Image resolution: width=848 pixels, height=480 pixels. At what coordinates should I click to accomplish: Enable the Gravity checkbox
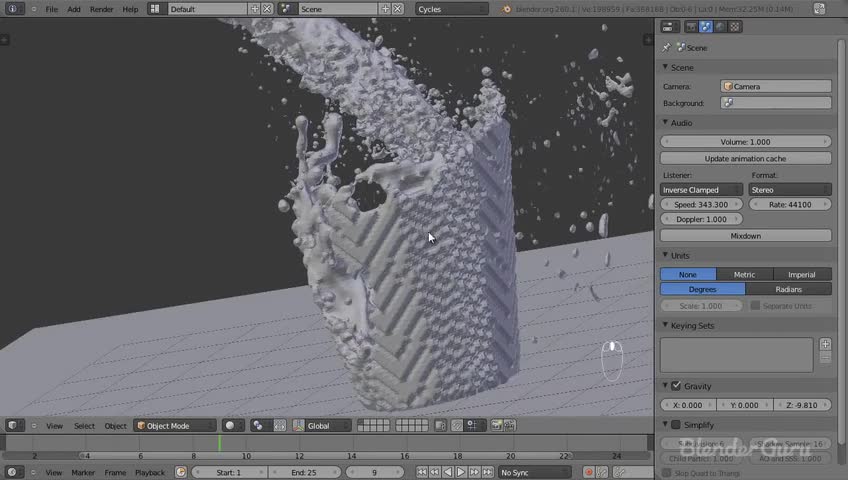(x=676, y=386)
